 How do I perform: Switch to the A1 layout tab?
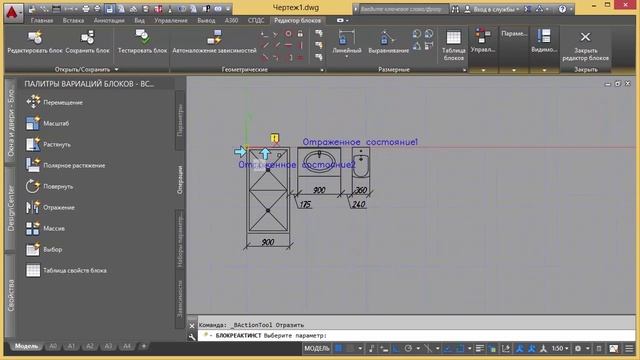[71, 346]
